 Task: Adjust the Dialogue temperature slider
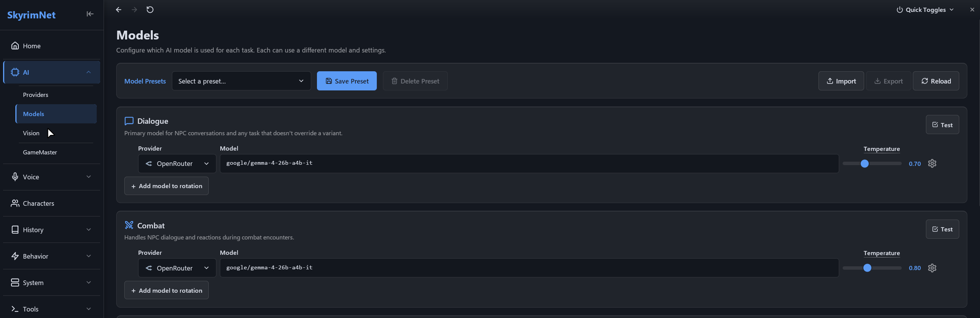pos(872,164)
